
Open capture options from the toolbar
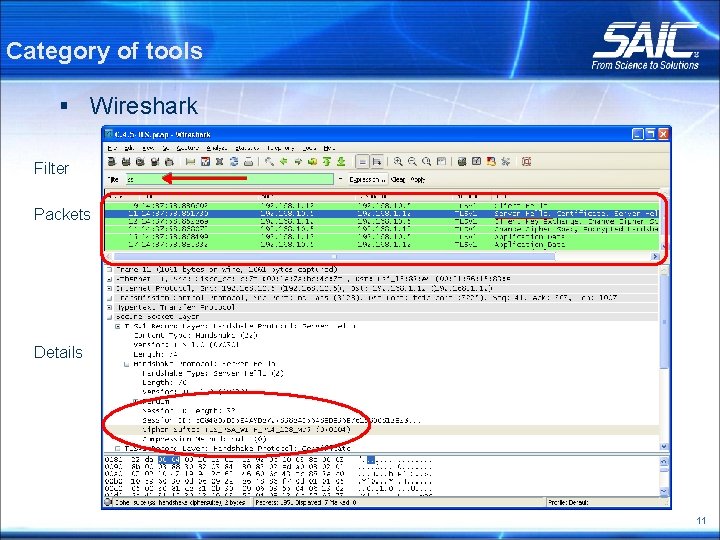126,162
